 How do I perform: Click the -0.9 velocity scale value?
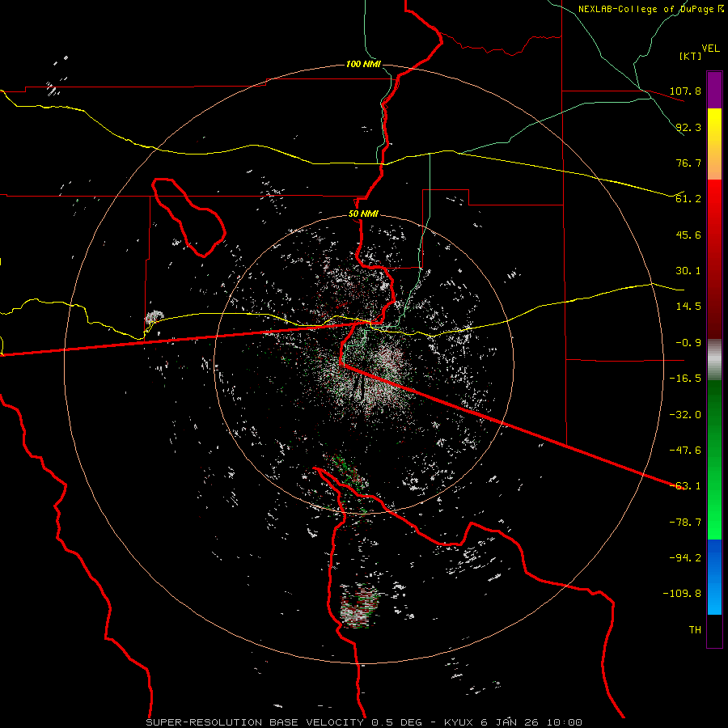tap(688, 343)
